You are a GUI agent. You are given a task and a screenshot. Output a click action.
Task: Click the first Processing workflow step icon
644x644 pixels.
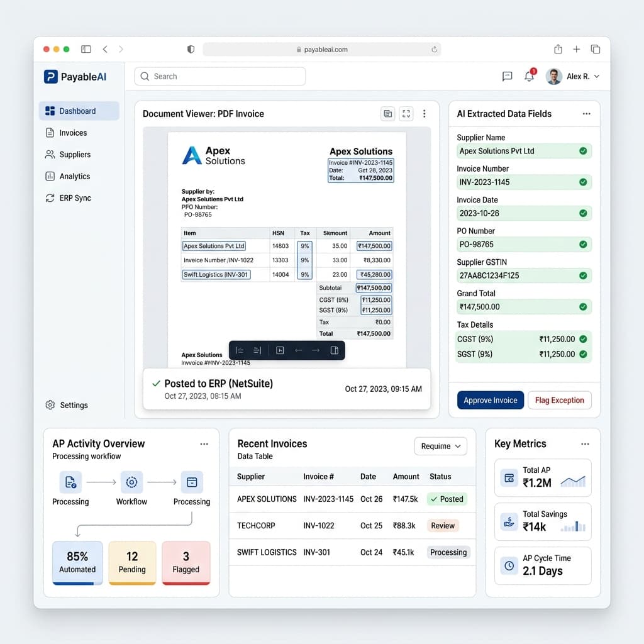tap(70, 482)
